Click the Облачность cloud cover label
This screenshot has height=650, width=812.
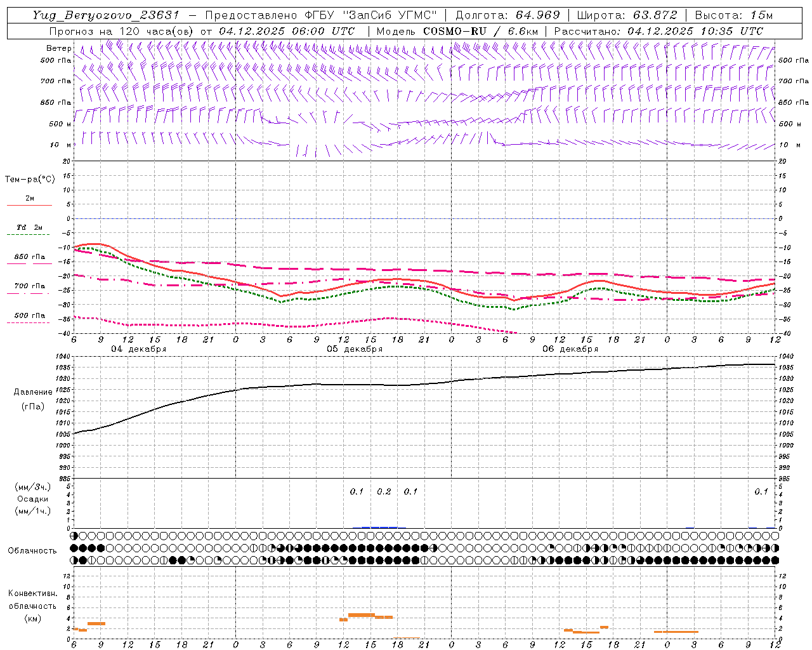coord(32,550)
